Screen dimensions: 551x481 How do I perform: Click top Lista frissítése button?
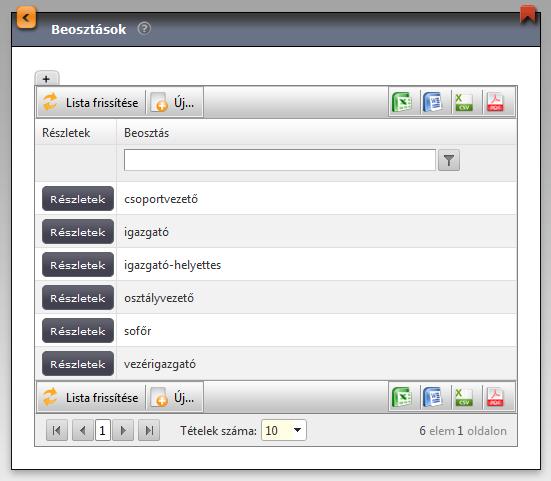point(91,103)
